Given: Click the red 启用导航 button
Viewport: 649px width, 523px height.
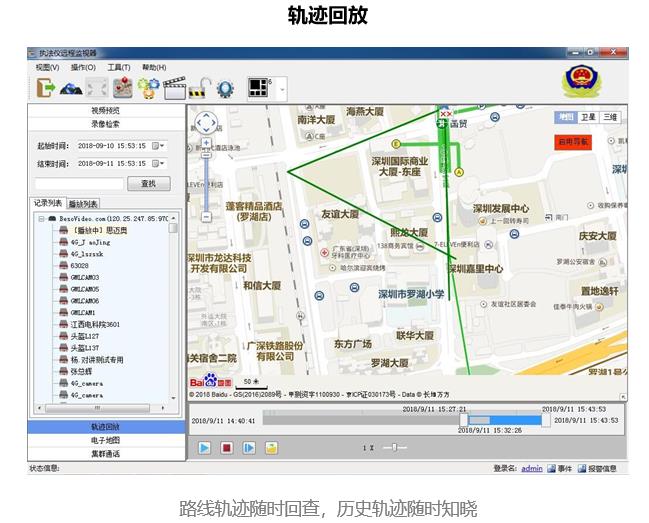Looking at the screenshot, I should (x=574, y=142).
